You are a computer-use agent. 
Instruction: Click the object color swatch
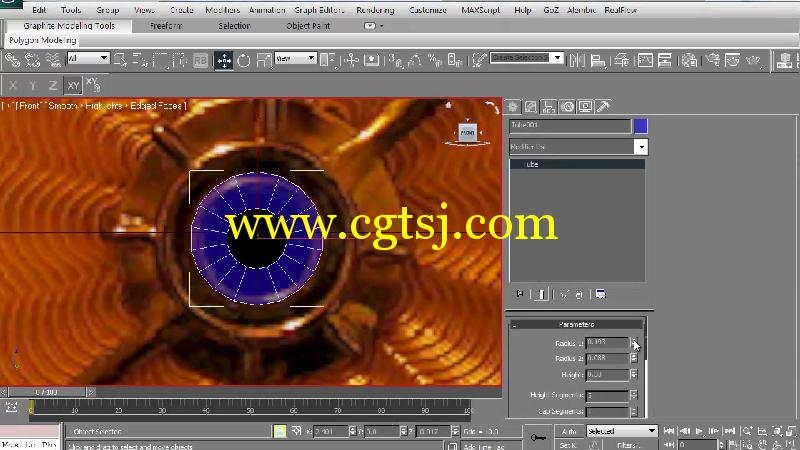tap(640, 126)
